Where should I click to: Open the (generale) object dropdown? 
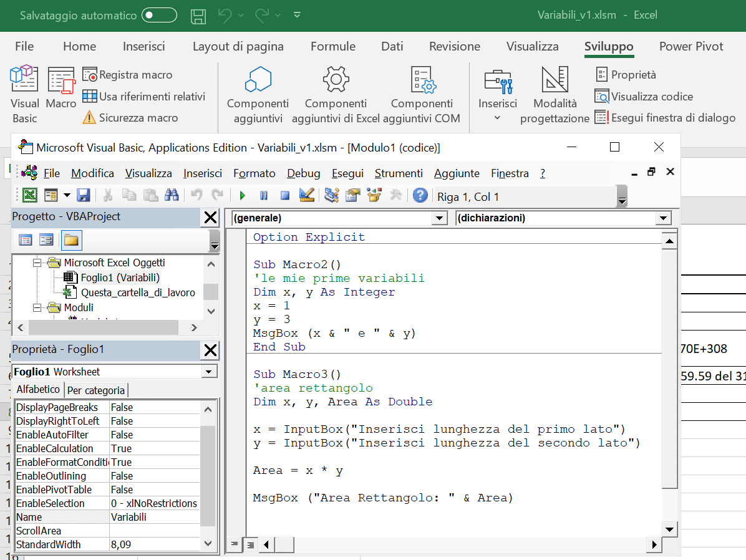(440, 218)
